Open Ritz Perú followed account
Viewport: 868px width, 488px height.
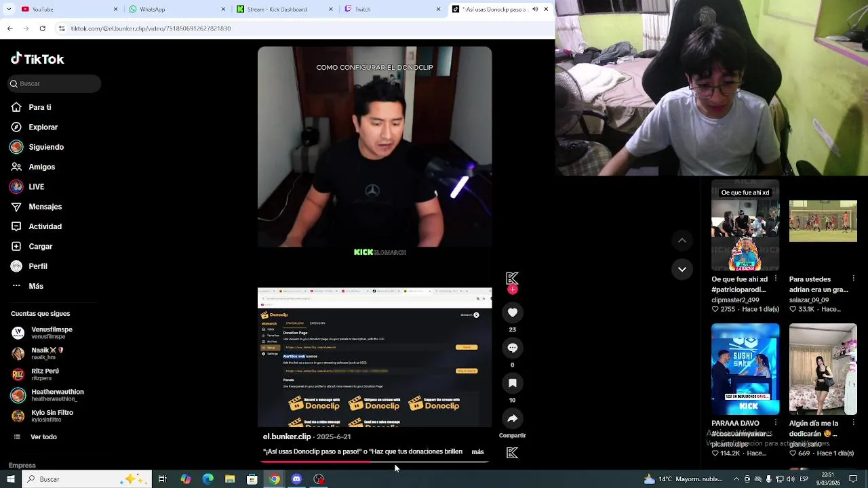tap(36, 374)
